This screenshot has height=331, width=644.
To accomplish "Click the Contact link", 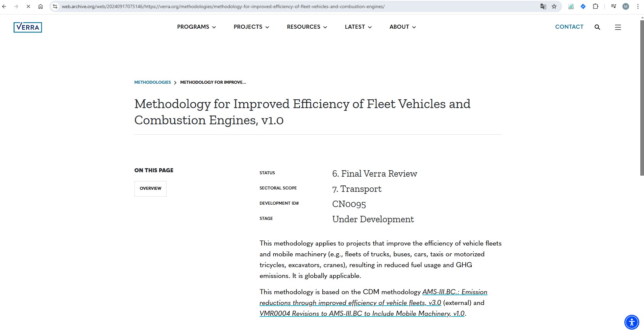I will 569,27.
